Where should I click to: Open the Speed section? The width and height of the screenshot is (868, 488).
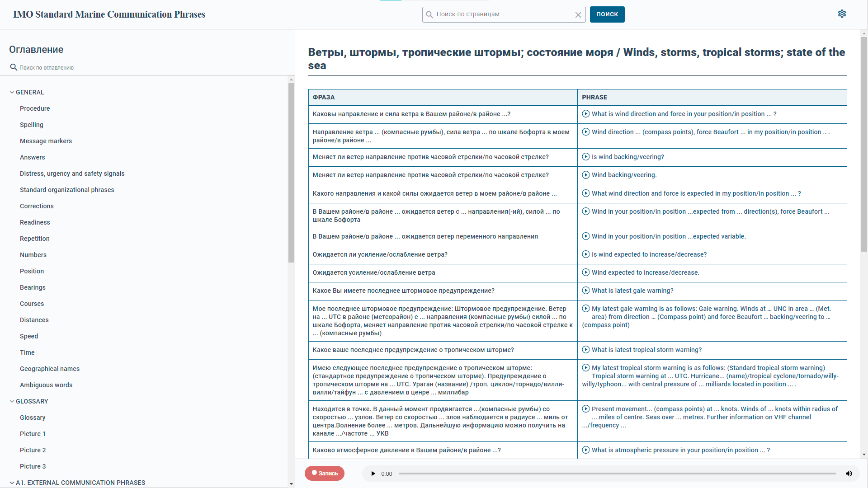[29, 336]
